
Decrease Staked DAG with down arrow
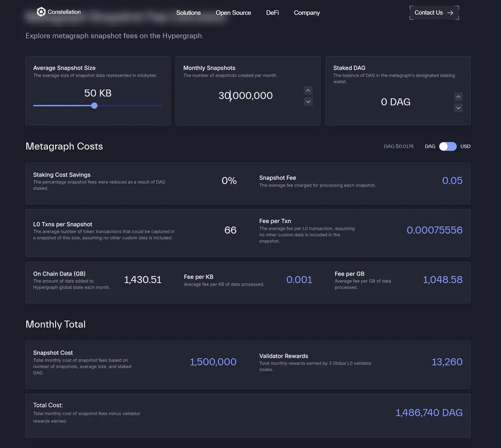coord(458,108)
